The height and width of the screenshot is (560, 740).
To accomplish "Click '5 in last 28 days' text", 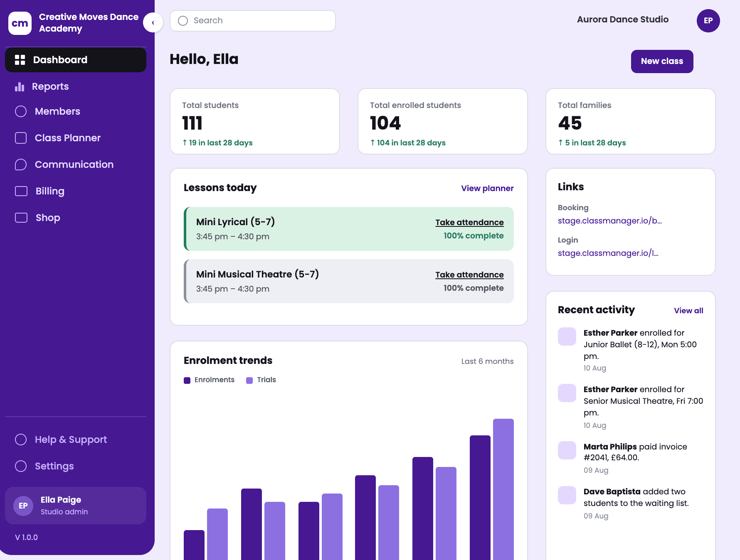I will 595,142.
